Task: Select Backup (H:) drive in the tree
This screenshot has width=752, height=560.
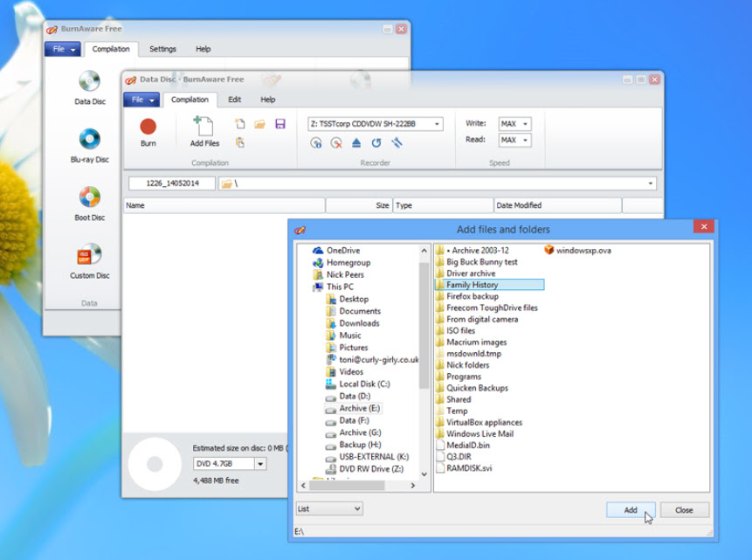Action: [x=354, y=445]
